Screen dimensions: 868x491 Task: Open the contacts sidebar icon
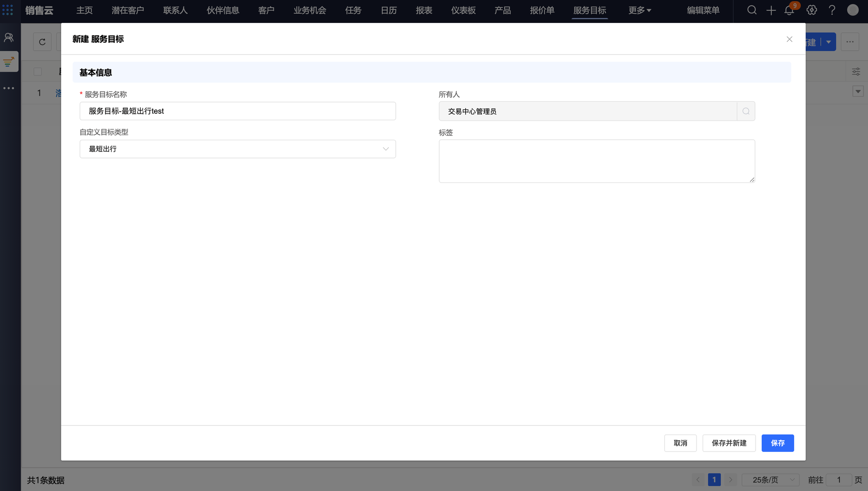coord(9,38)
